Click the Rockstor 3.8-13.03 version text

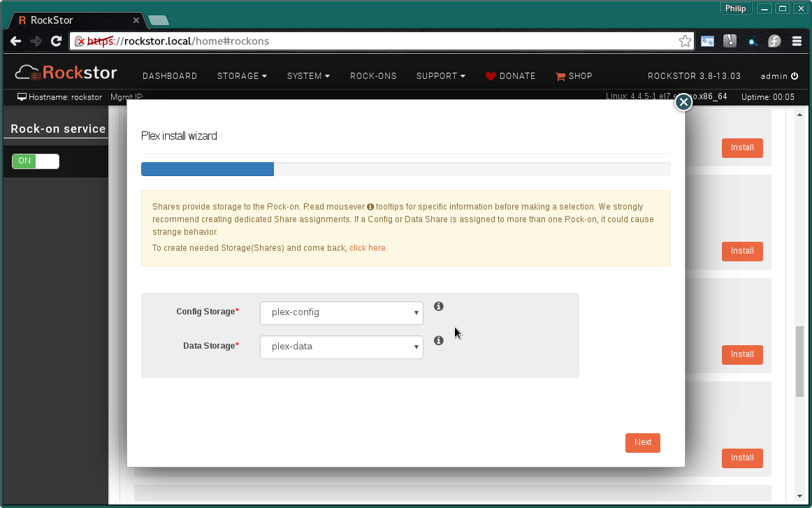(694, 76)
